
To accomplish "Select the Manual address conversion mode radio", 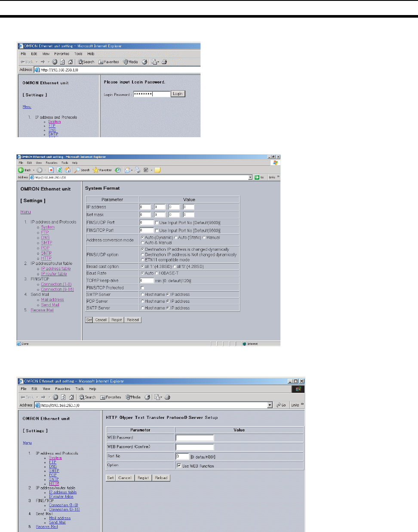I will (204, 237).
